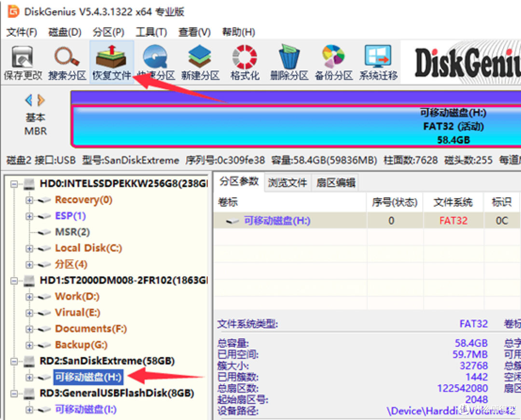Viewport: 521px width, 420px height.
Task: Switch to the Browse Files (浏览文件) tab
Action: (x=288, y=183)
